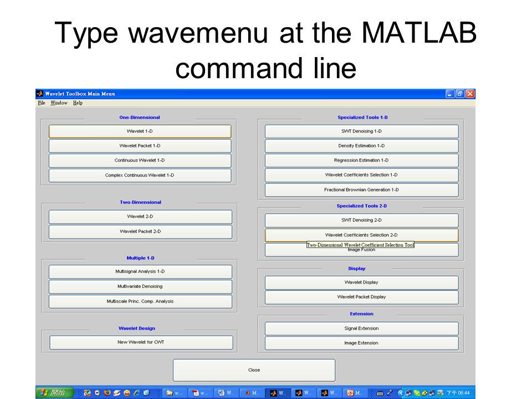532x399 pixels.
Task: Switch to the PowerPoint taskbar button
Action: pyautogui.click(x=355, y=392)
